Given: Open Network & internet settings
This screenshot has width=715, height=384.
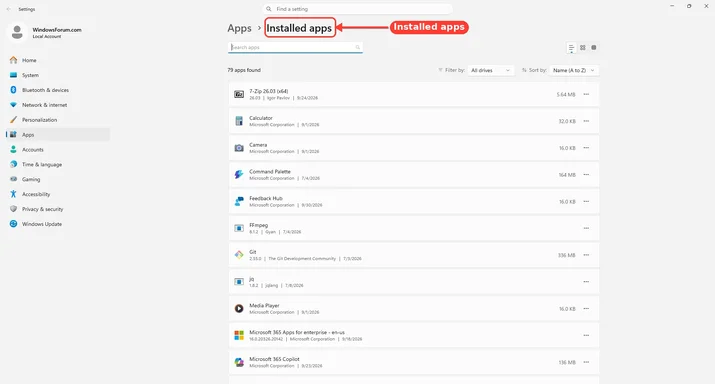Looking at the screenshot, I should tap(58, 105).
